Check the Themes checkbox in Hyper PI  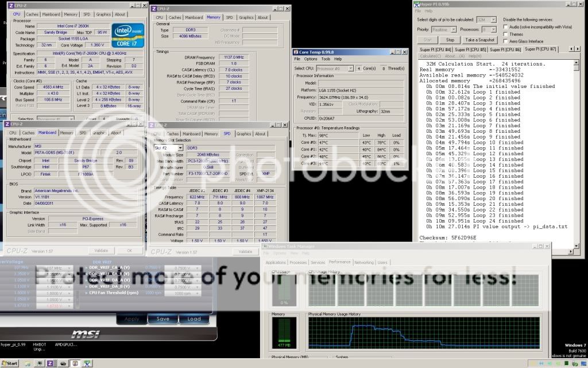(x=505, y=34)
